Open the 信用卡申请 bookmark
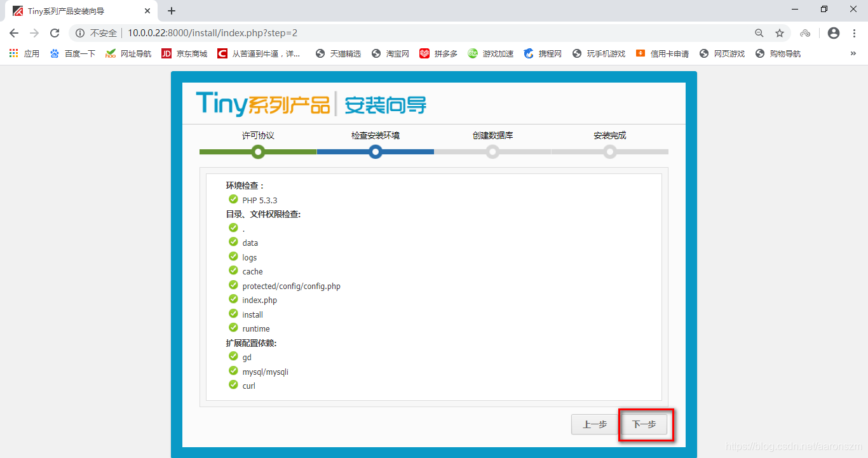Image resolution: width=868 pixels, height=458 pixels. [662, 54]
